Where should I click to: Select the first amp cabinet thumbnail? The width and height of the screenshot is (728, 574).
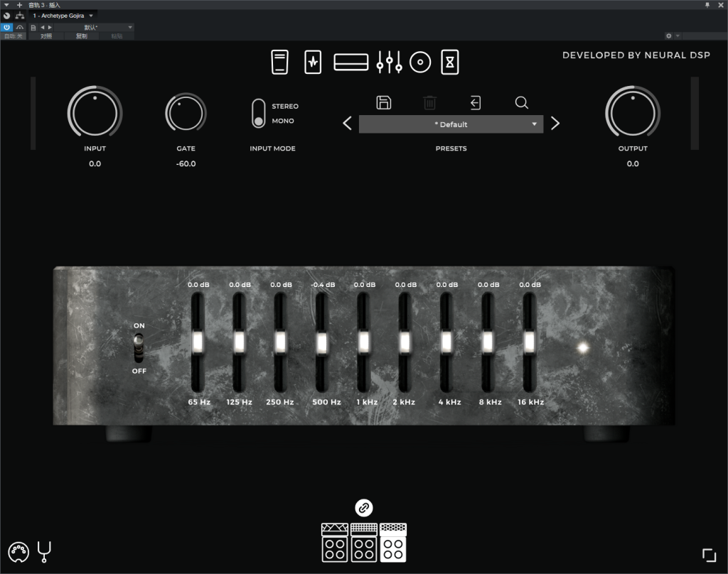(335, 543)
